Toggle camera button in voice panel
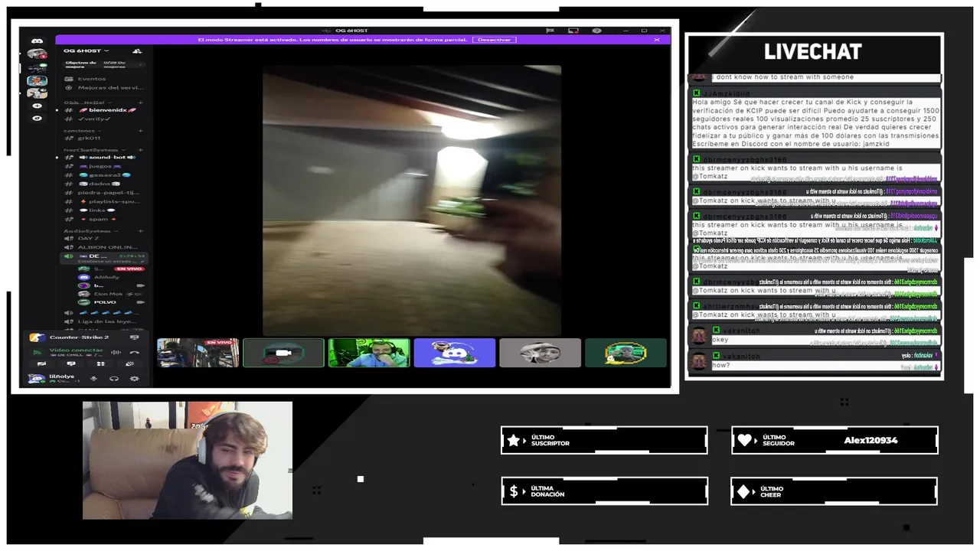Image resolution: width=980 pixels, height=551 pixels. coord(41,364)
